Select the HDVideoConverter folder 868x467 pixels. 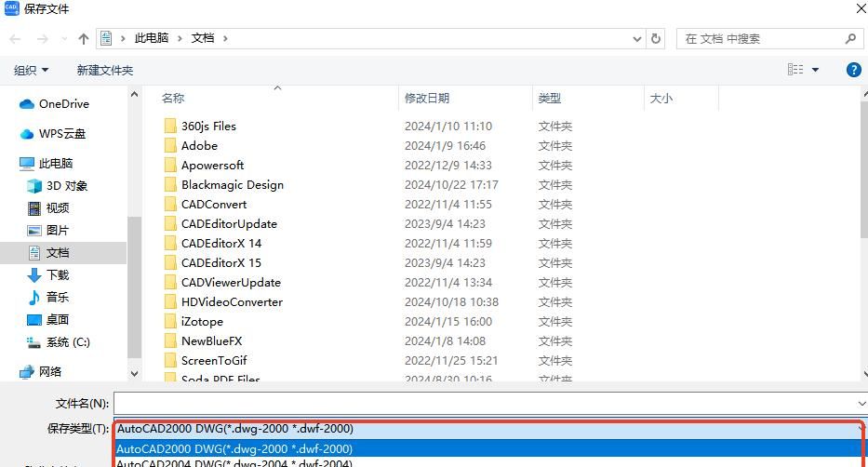tap(232, 302)
